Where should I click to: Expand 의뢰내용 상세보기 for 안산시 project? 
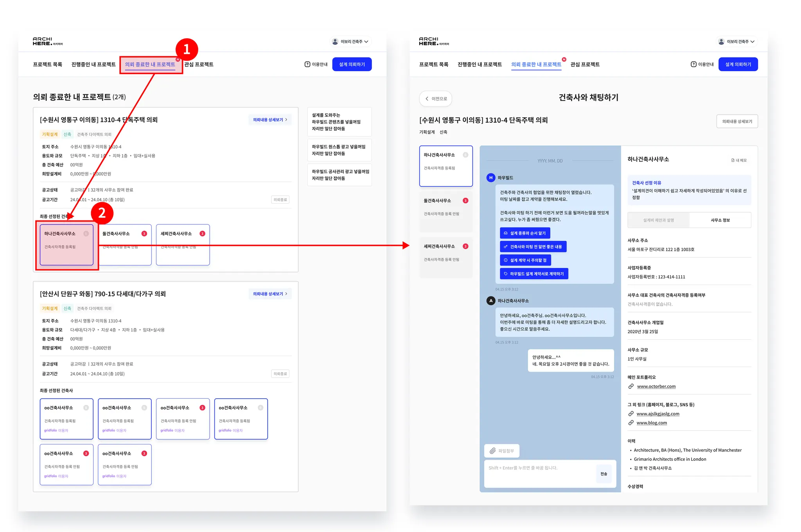click(270, 294)
